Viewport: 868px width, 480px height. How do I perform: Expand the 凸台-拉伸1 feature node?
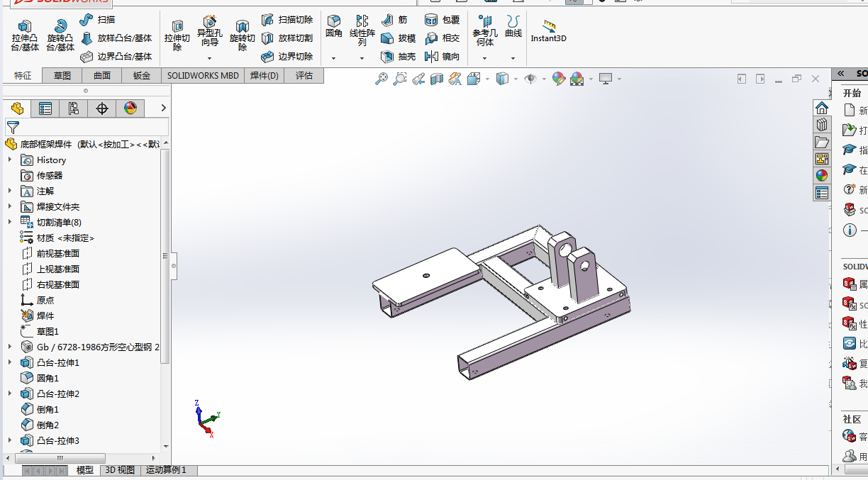click(10, 363)
